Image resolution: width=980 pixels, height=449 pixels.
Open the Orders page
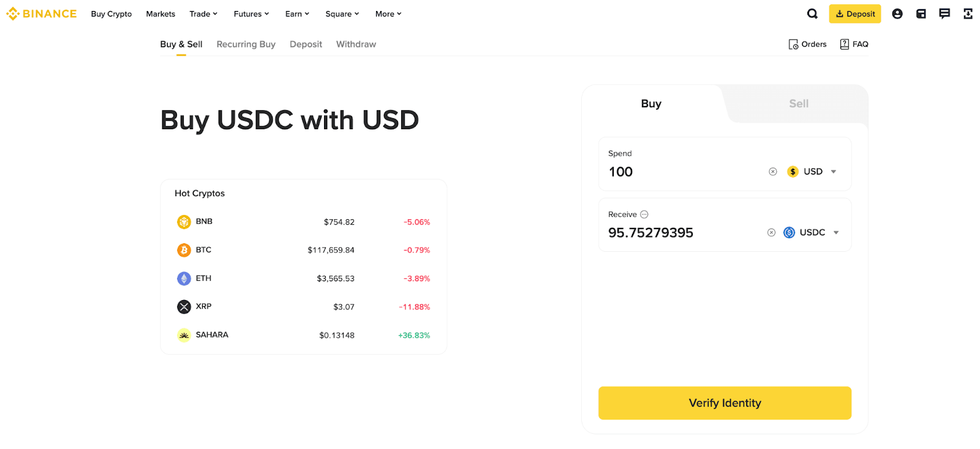pyautogui.click(x=807, y=44)
